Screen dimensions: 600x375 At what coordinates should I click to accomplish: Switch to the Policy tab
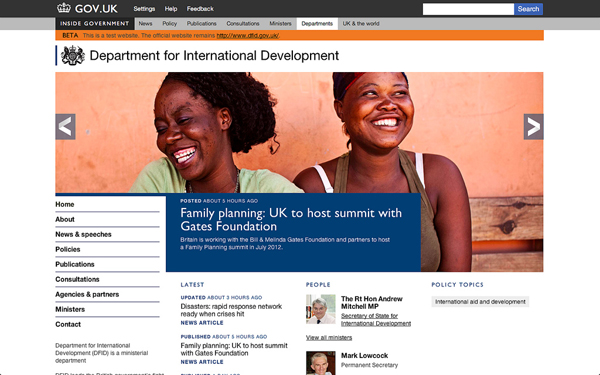coord(170,24)
